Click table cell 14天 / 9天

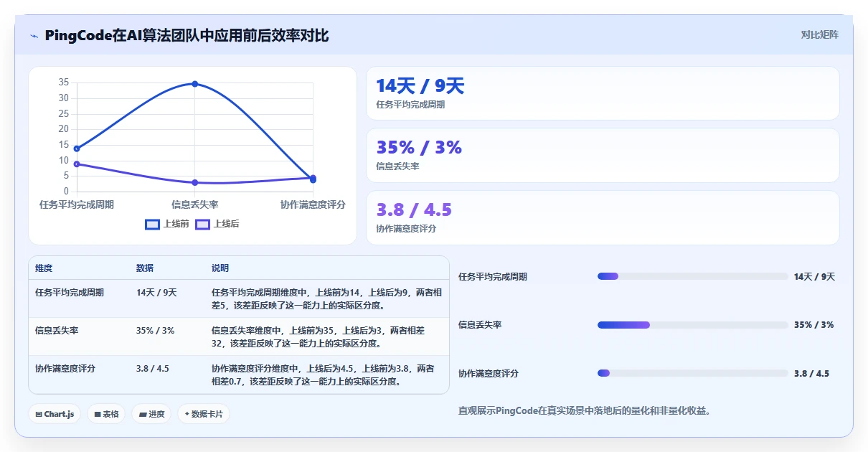pyautogui.click(x=156, y=293)
